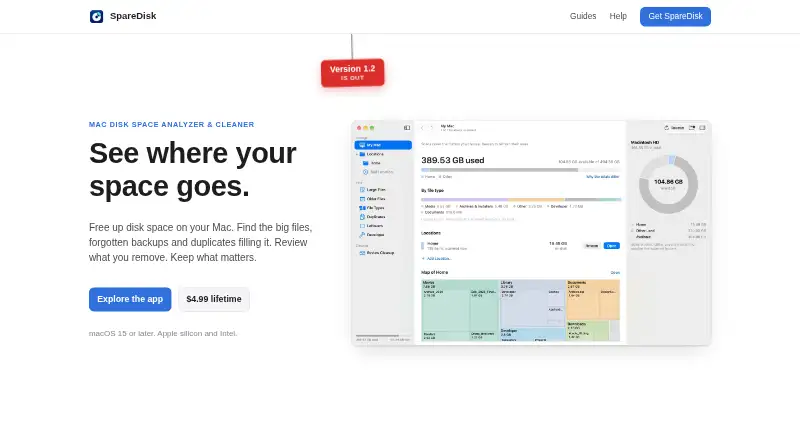
Task: Open Leftovers in the sidebar
Action: [x=371, y=226]
